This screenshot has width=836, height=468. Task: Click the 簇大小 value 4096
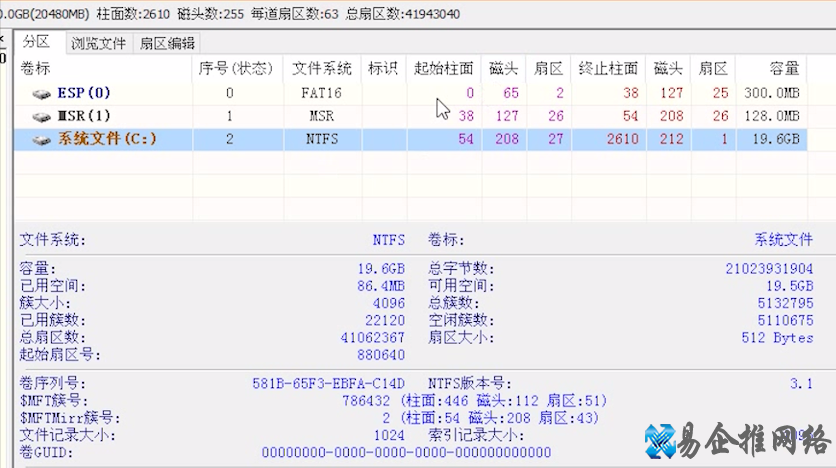(389, 303)
